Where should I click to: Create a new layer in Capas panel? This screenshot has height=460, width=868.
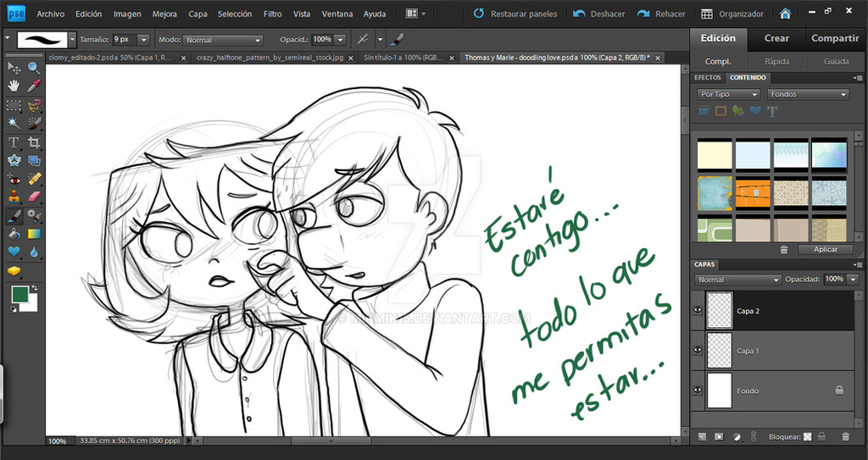(702, 437)
